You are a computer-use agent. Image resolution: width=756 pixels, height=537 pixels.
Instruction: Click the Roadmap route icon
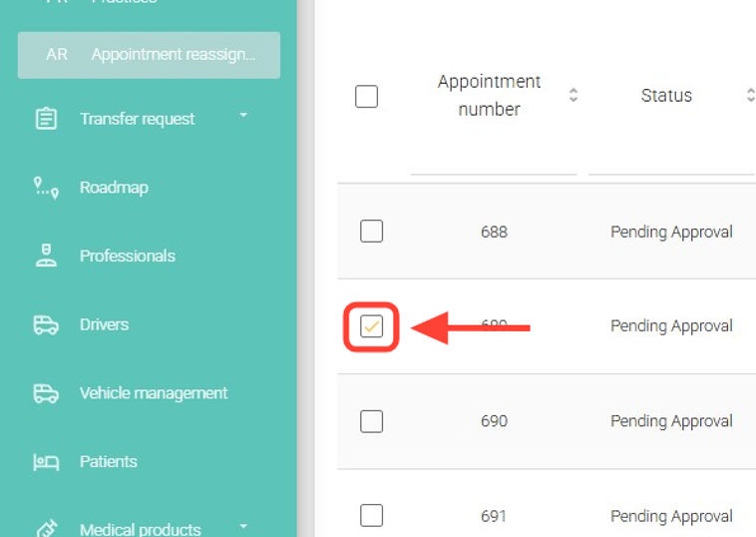click(x=46, y=188)
